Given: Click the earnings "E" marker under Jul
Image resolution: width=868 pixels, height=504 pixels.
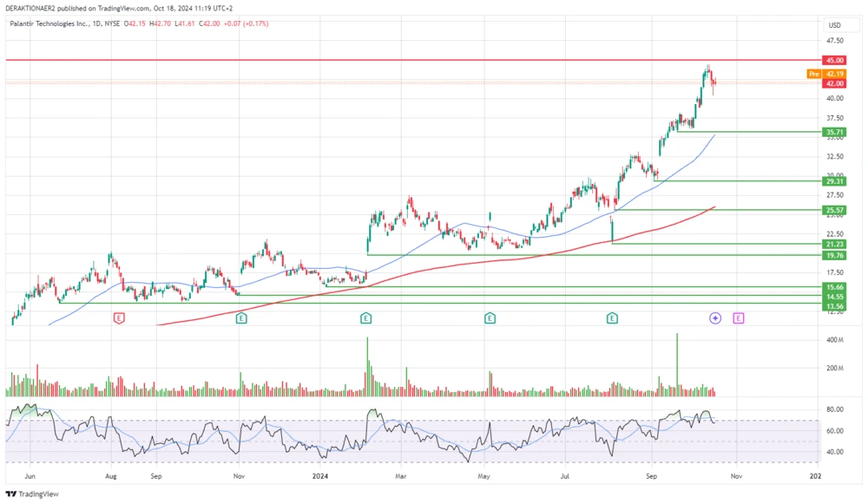Looking at the screenshot, I should (612, 317).
